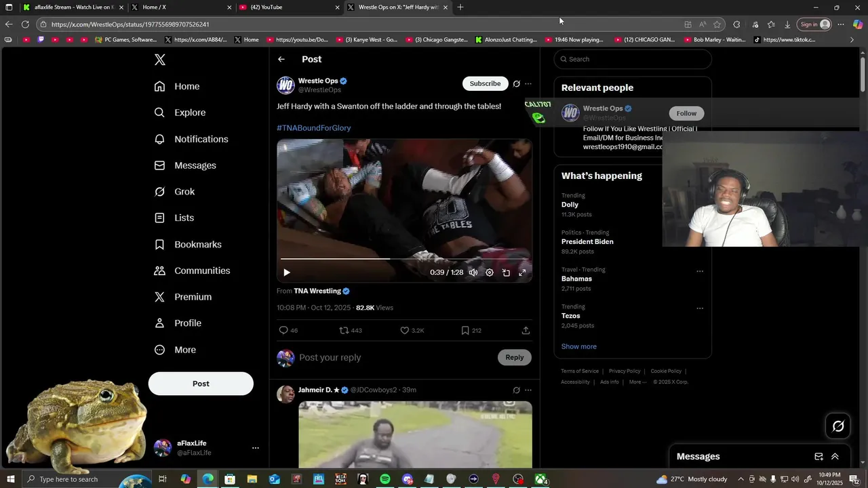Share the Wrestle Ops post
Screen dimensions: 868x488
[x=526, y=331]
